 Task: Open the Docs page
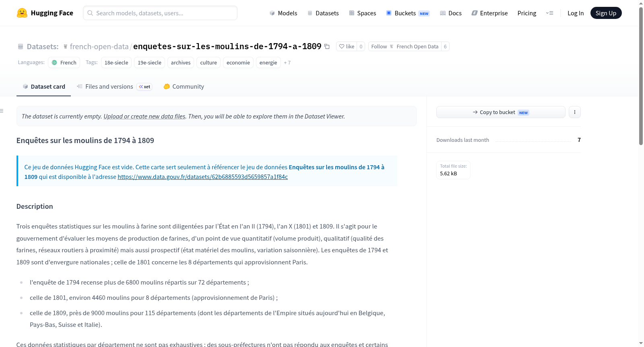[451, 13]
